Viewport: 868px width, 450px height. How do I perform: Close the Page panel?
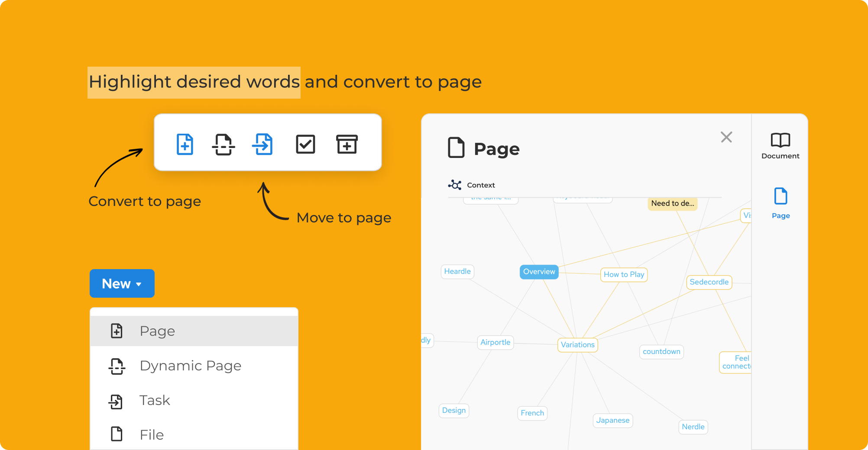726,137
